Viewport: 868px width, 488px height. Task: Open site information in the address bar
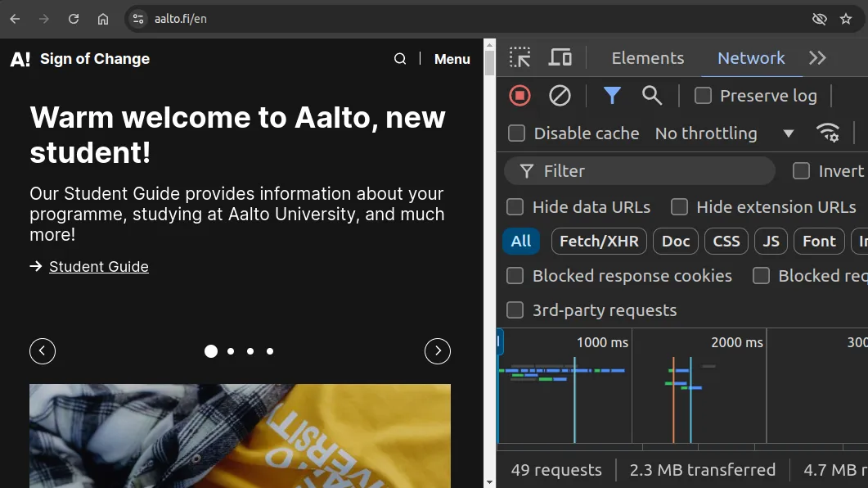137,18
